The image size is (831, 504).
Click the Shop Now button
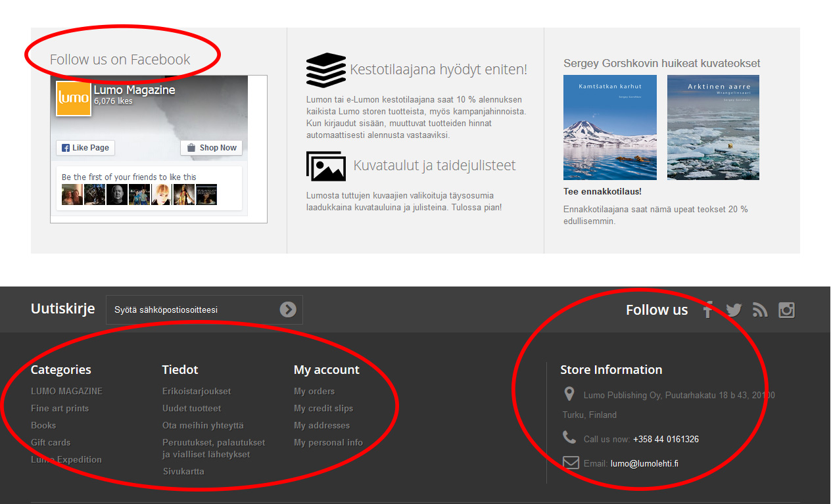211,148
